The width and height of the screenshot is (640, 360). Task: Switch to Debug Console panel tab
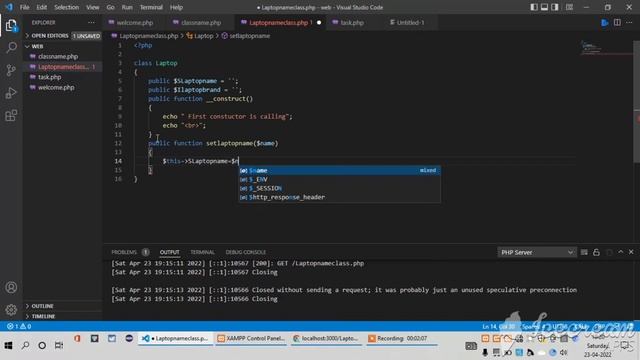pyautogui.click(x=246, y=252)
